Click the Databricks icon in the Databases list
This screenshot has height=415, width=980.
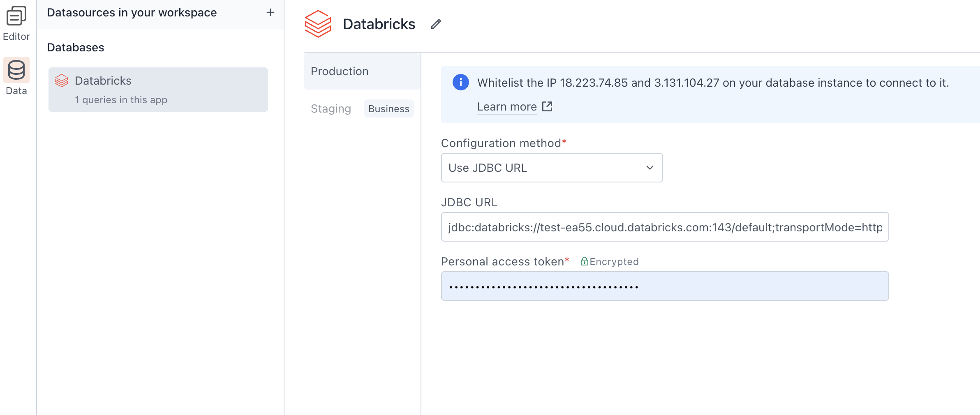click(62, 81)
